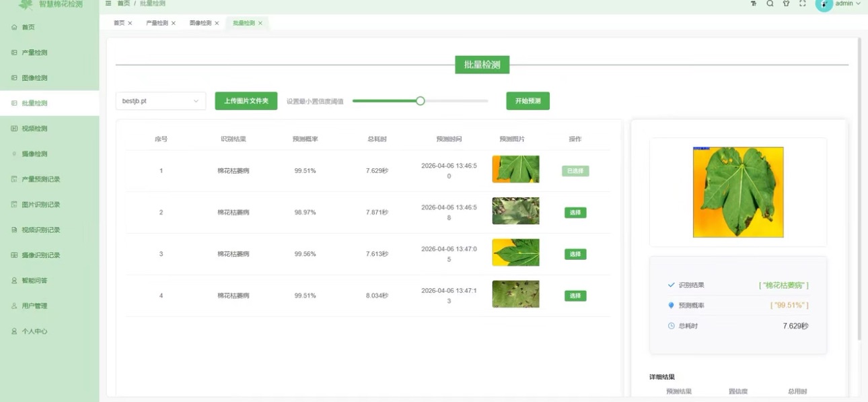
Task: Click the 开始预测 button
Action: (x=528, y=101)
